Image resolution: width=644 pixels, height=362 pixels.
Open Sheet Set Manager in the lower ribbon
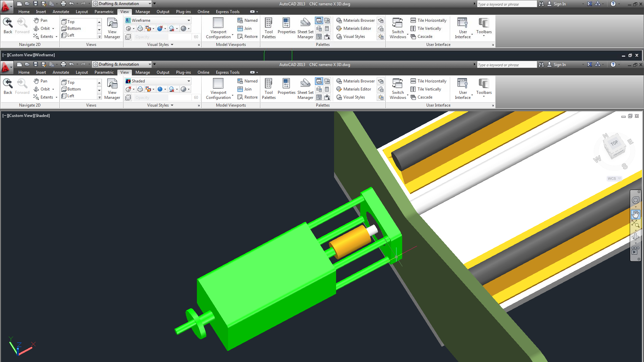pos(305,89)
